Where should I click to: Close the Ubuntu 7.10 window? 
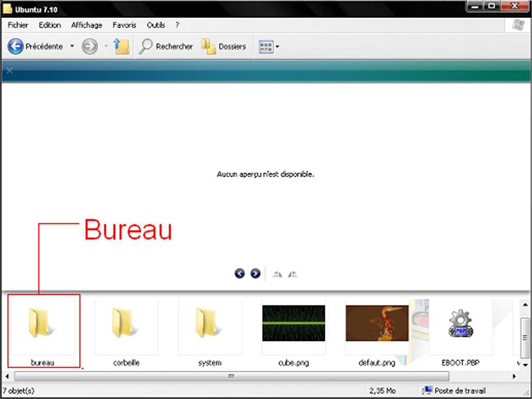click(x=515, y=7)
